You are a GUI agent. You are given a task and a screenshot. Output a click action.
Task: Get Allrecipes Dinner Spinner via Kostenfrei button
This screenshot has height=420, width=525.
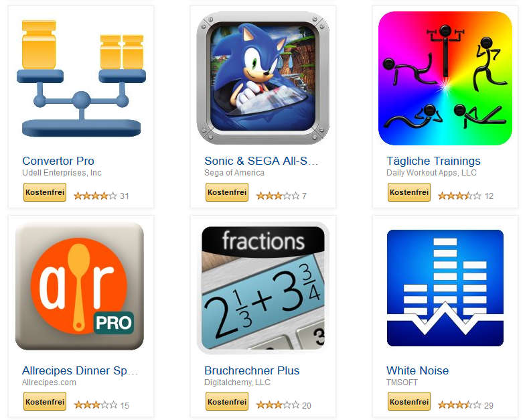click(45, 402)
